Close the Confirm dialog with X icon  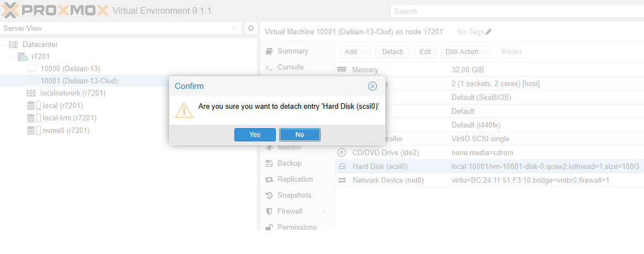[x=373, y=86]
